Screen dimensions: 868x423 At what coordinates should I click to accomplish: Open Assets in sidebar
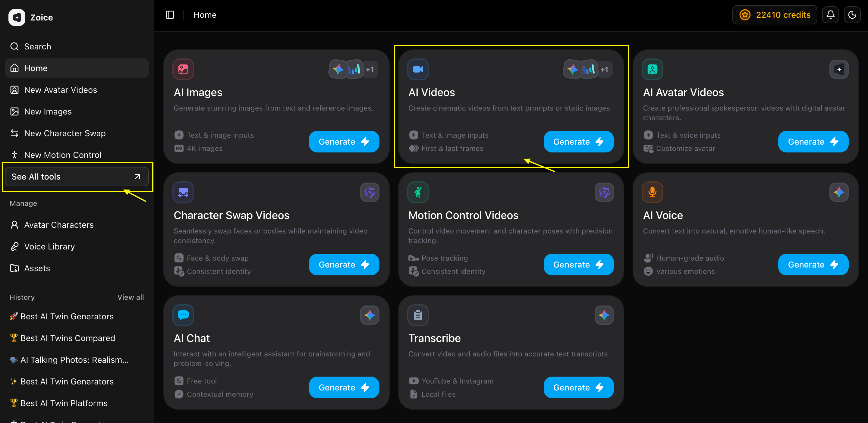tap(77, 268)
